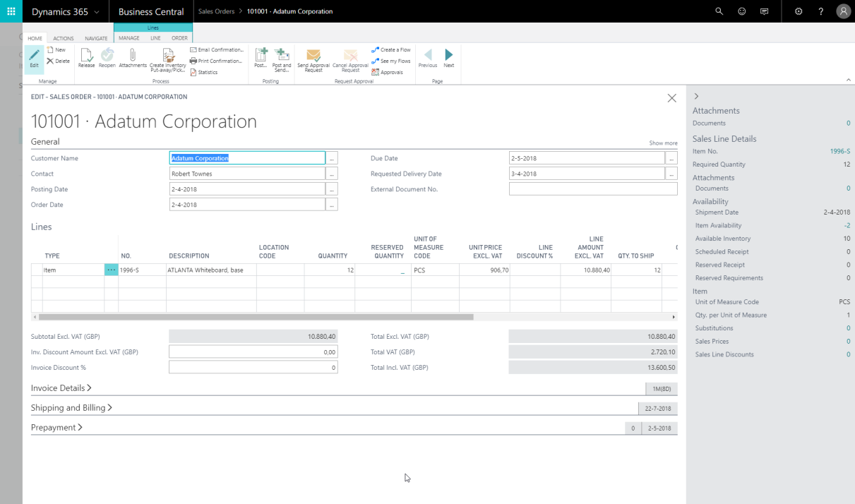The height and width of the screenshot is (504, 855).
Task: Switch to the ACTIONS ribbon tab
Action: (64, 38)
